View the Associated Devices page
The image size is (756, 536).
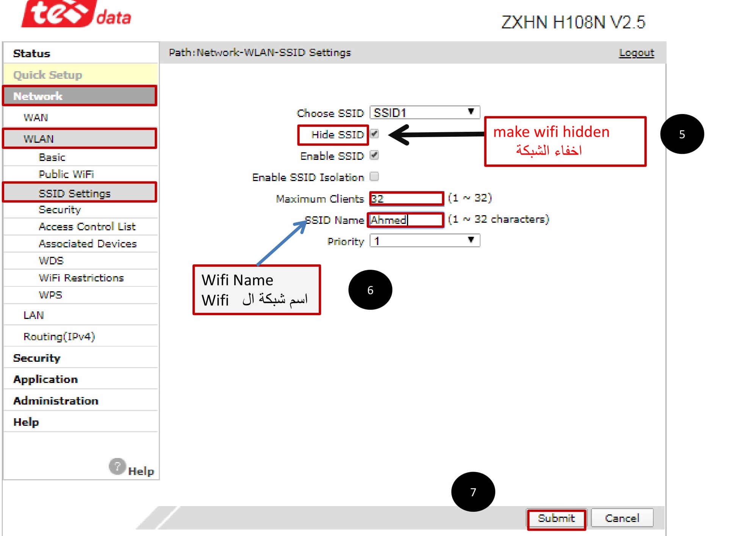80,244
